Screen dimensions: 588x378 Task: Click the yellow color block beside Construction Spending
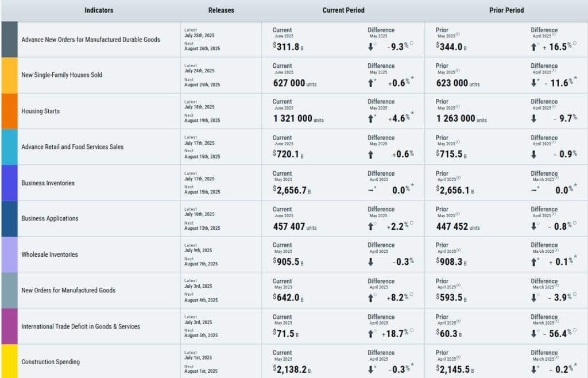[9, 361]
